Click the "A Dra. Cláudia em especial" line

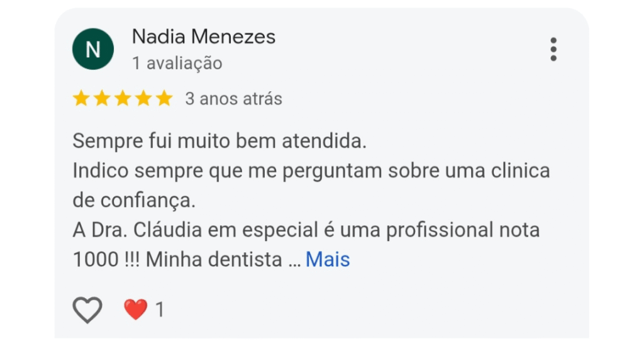click(x=306, y=230)
